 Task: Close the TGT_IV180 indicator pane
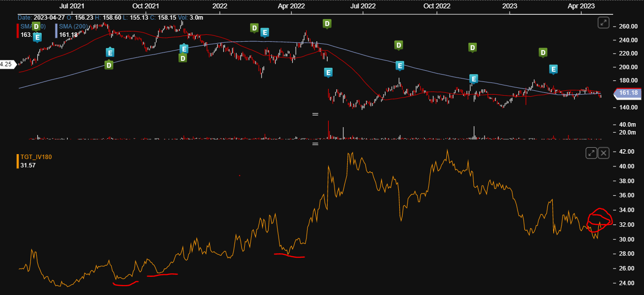[x=604, y=153]
